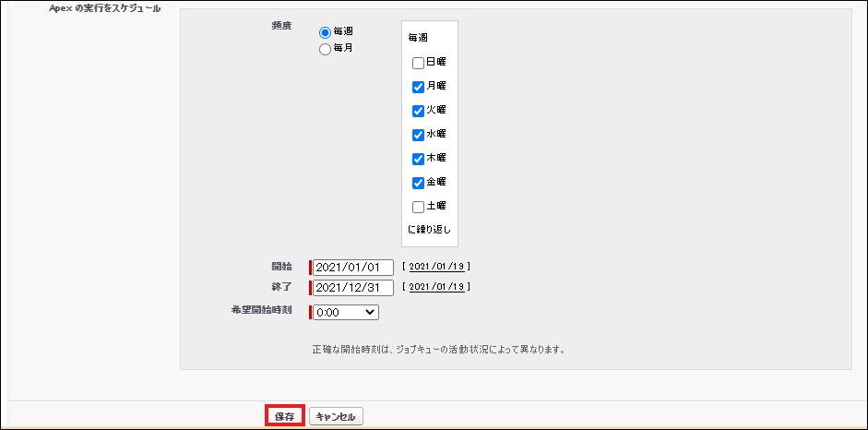868x430 pixels.
Task: Click the Apex の実行をスケジュール section label
Action: (x=104, y=8)
